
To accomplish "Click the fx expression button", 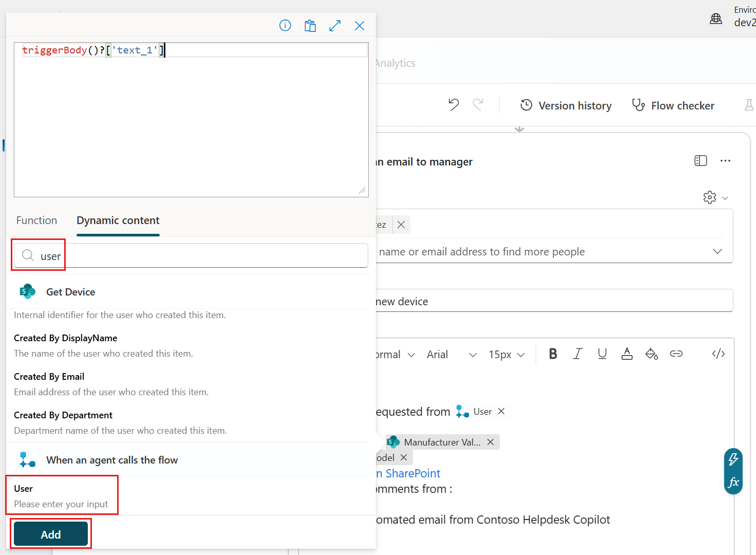I will point(733,482).
